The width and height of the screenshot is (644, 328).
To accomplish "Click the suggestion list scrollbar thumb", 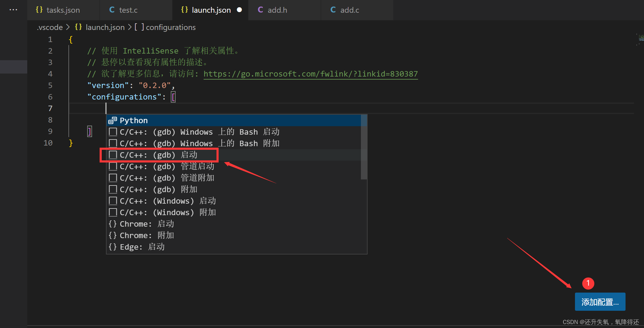I will click(x=364, y=147).
